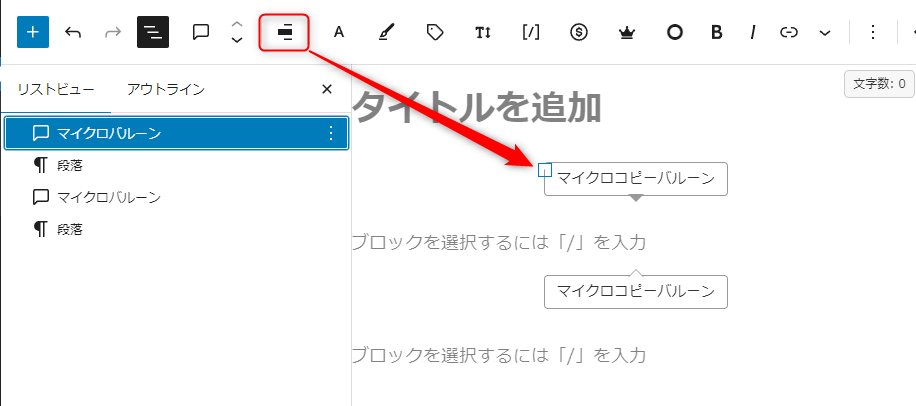Screen dimensions: 916x406
Task: Toggle the list view document overview button
Action: pos(153,32)
